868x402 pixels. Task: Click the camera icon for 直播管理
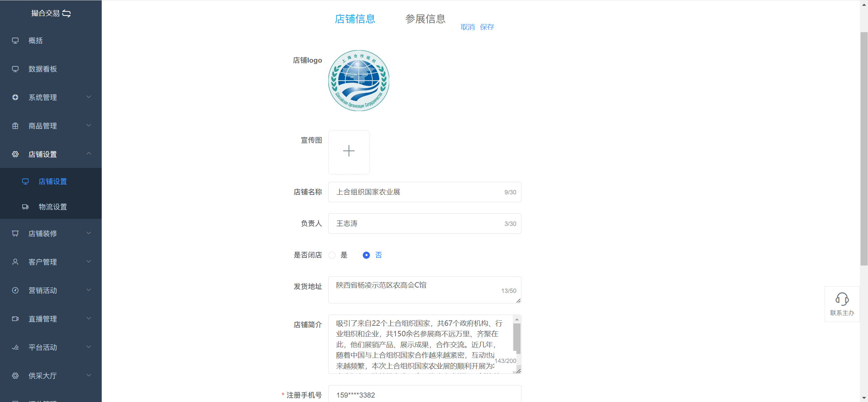pos(15,319)
